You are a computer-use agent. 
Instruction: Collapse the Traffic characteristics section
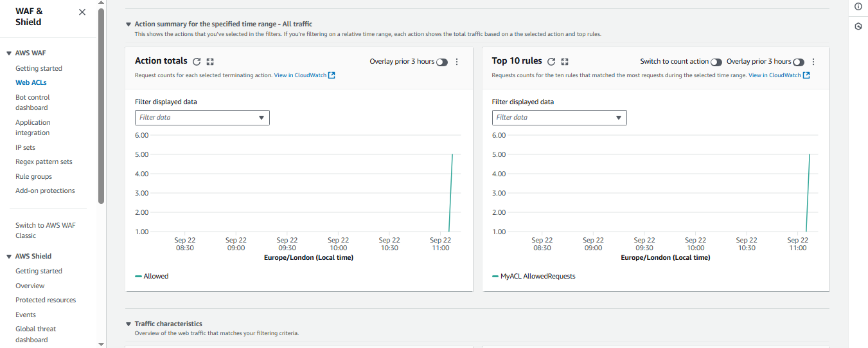(128, 324)
